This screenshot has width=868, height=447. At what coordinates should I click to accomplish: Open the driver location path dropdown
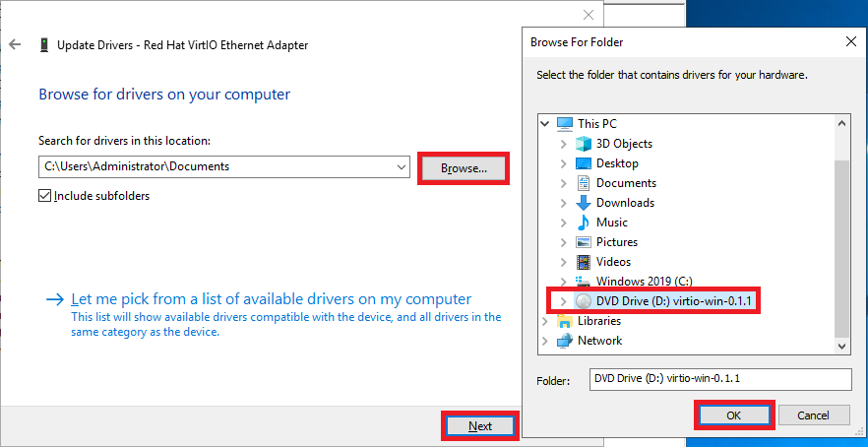[x=403, y=166]
